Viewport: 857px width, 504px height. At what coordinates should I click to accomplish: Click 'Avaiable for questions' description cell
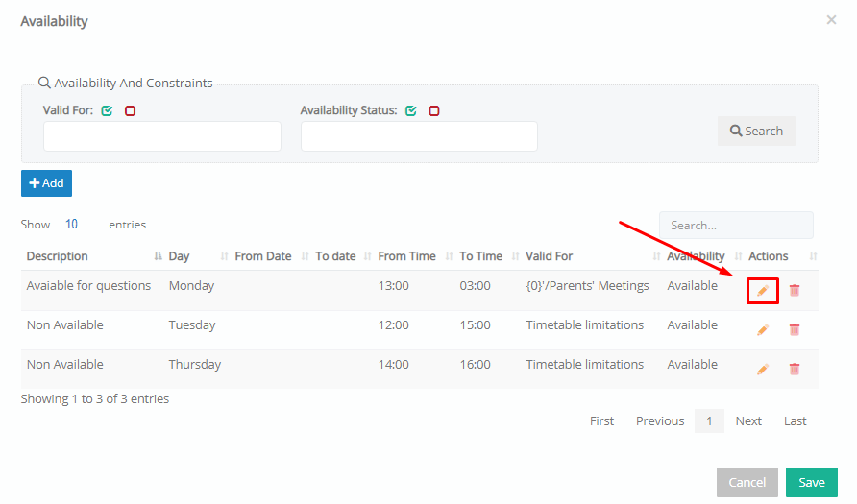[x=88, y=285]
